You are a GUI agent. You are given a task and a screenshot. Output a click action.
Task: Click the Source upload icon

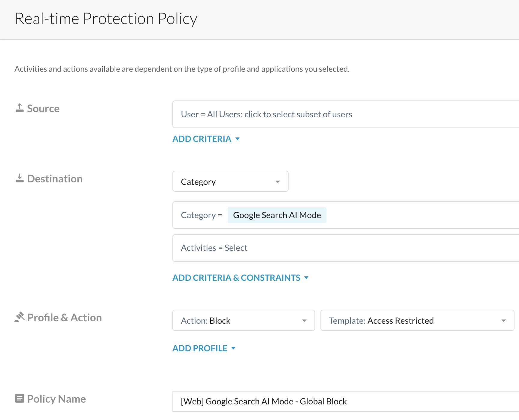(x=20, y=108)
